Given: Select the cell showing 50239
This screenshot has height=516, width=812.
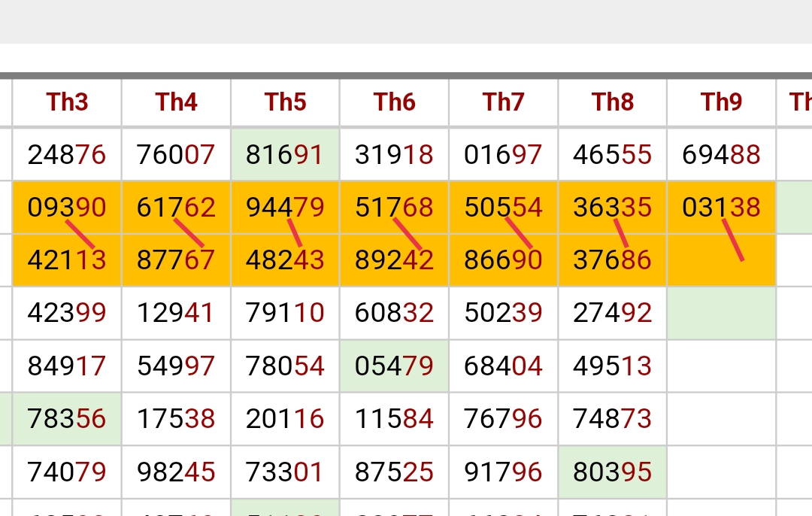Looking at the screenshot, I should point(503,313).
